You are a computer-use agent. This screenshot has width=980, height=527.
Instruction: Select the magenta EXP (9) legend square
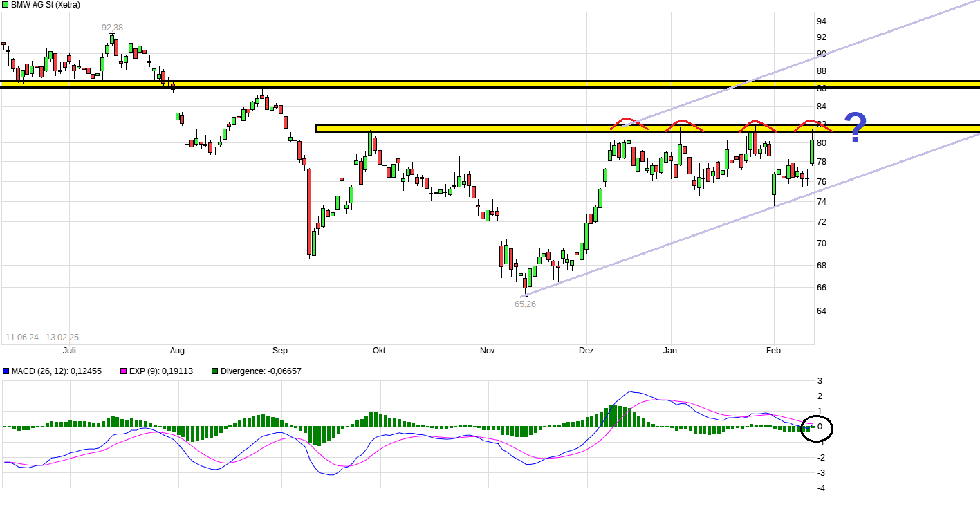(x=124, y=371)
